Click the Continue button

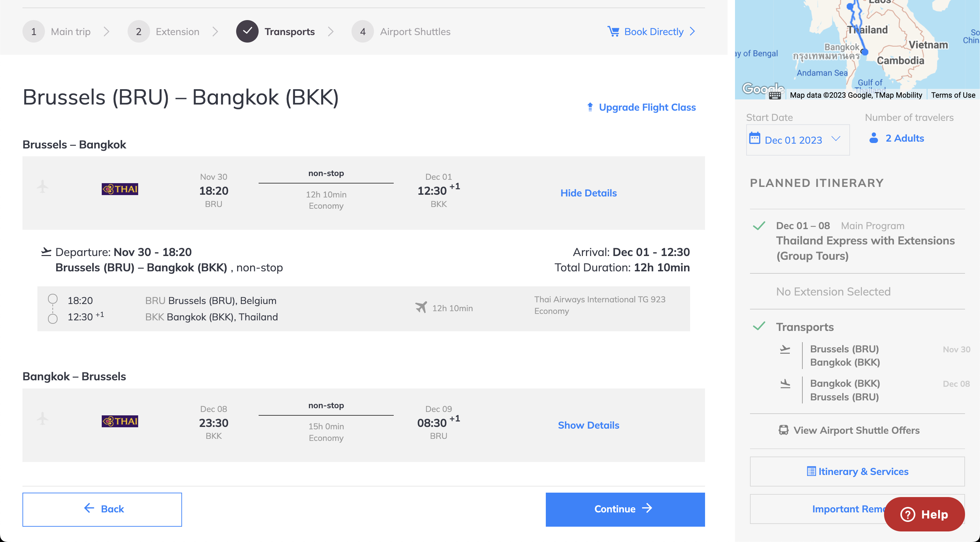(625, 509)
